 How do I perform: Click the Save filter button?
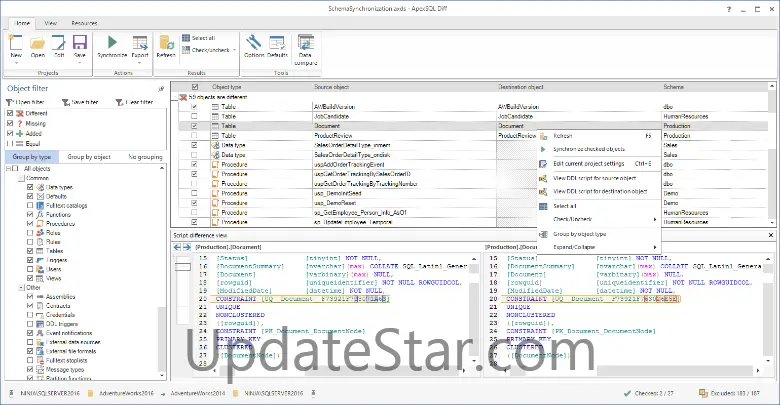tap(80, 102)
